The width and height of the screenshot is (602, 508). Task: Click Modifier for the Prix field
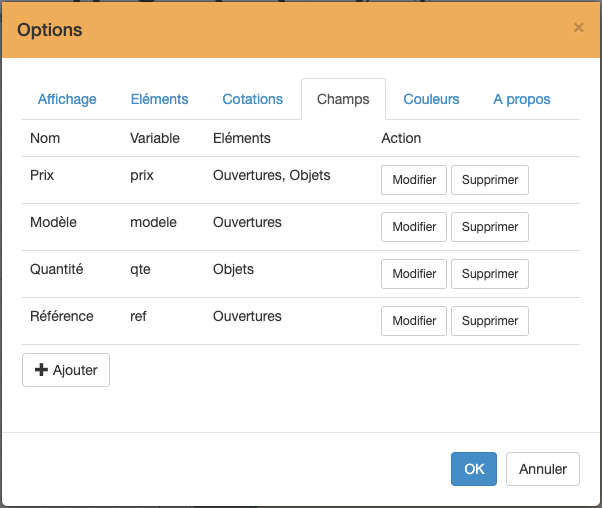(x=414, y=180)
